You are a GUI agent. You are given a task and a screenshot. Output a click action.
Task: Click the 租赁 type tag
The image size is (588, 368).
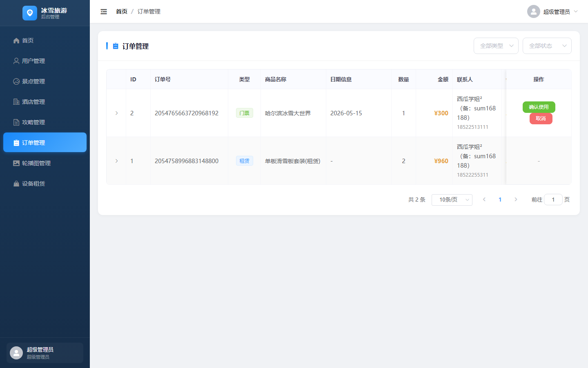(245, 161)
